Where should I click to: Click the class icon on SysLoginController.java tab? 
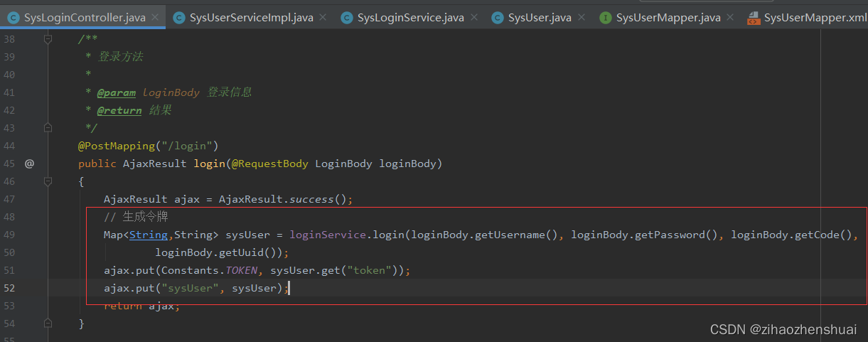[x=13, y=18]
